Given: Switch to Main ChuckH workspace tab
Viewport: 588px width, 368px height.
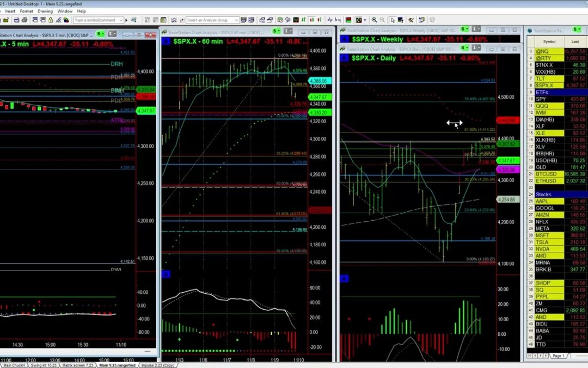Looking at the screenshot, I should point(14,365).
